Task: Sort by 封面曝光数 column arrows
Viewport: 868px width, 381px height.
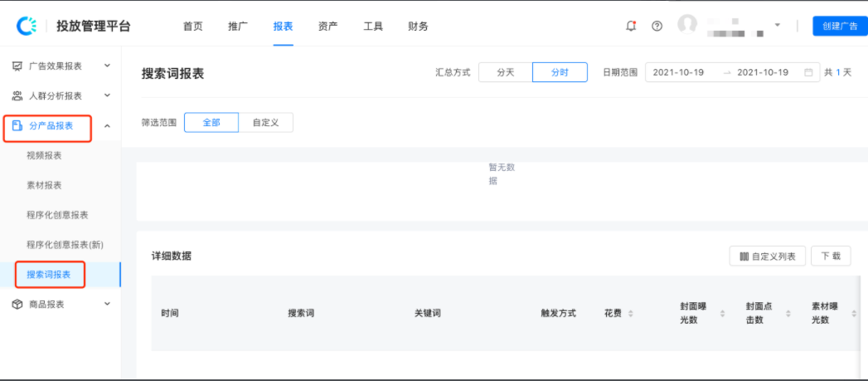Action: click(x=722, y=314)
